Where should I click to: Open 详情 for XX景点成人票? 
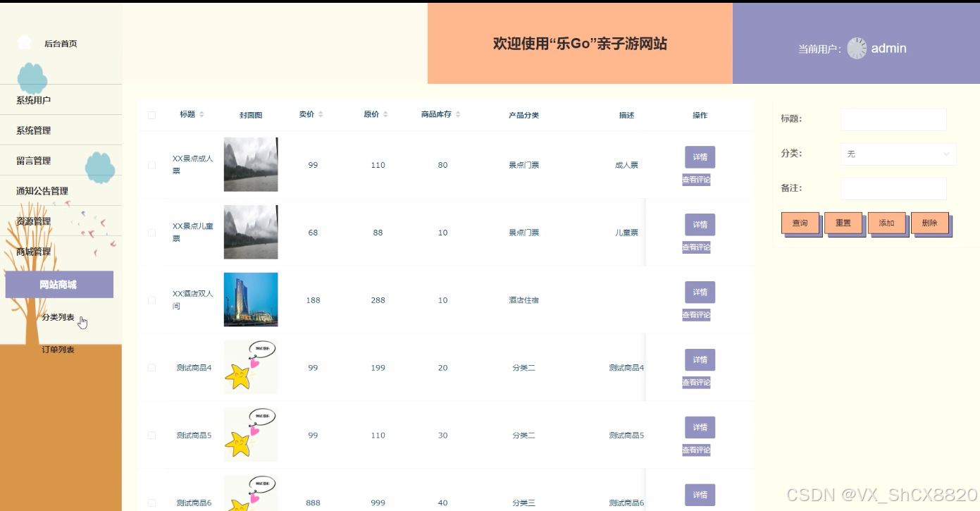[700, 156]
